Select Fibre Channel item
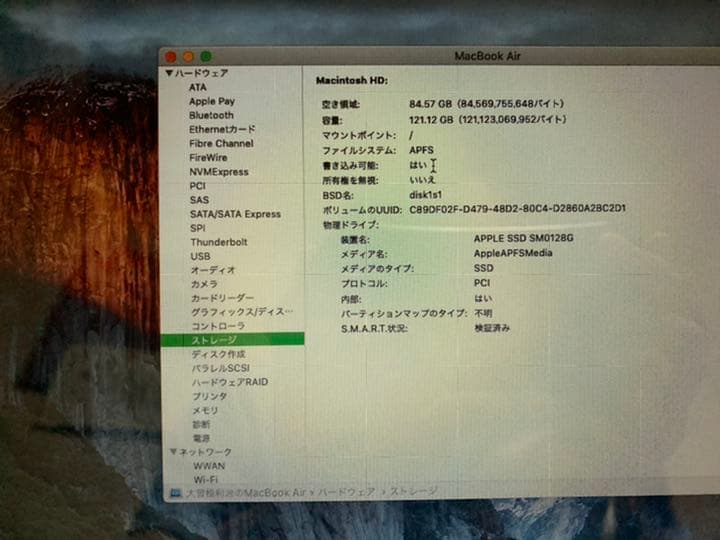Image resolution: width=720 pixels, height=540 pixels. [x=221, y=143]
